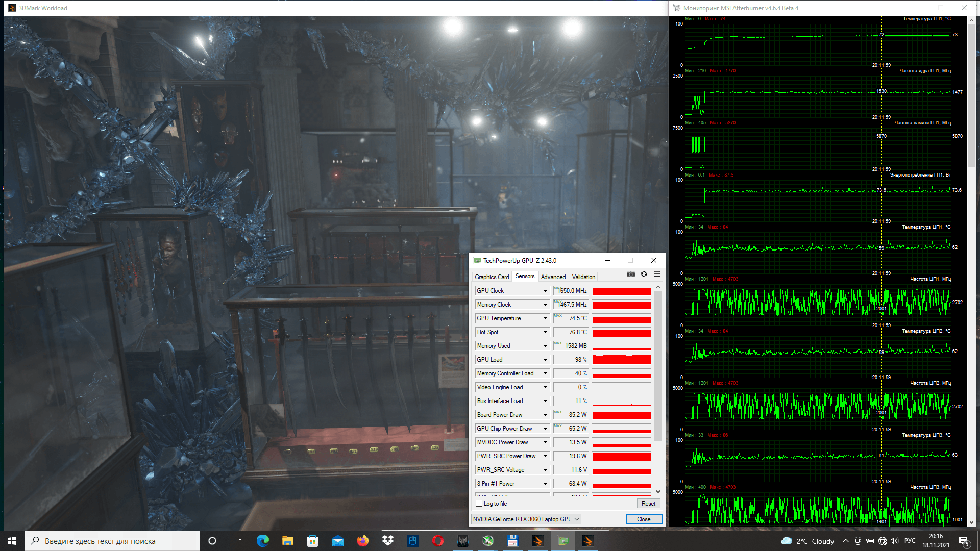Click the Close button in GPU-Z
Viewport: 980px width, 551px height.
pos(644,519)
